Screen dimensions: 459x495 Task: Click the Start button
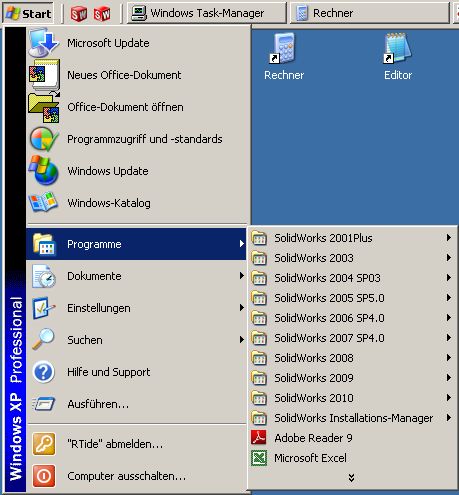(28, 13)
